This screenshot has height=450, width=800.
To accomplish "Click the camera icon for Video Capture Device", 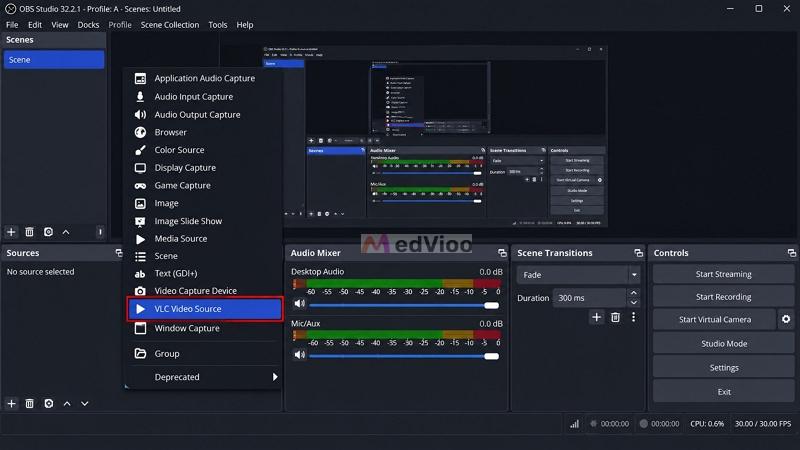I will click(x=140, y=291).
